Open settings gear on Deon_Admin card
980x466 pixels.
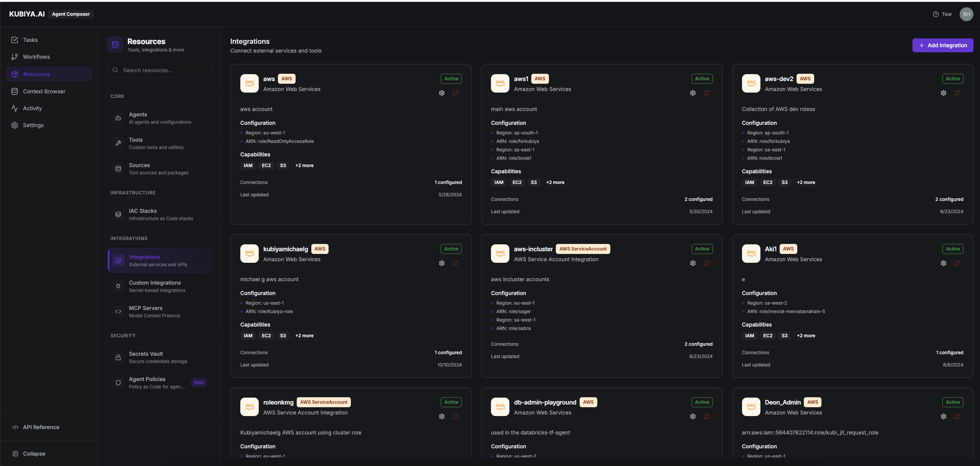click(944, 416)
